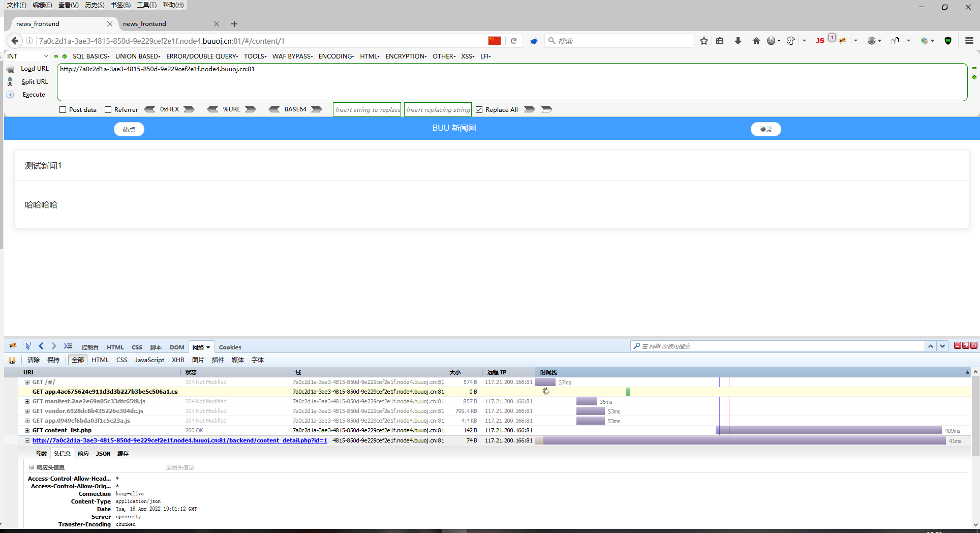
Task: Click the Execute icon in HackBar
Action: pyautogui.click(x=10, y=95)
